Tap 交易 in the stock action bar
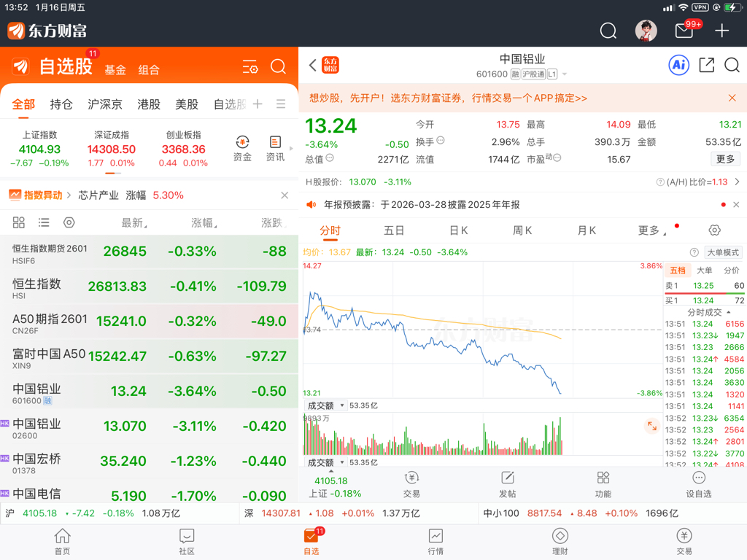The height and width of the screenshot is (560, 747). [411, 485]
